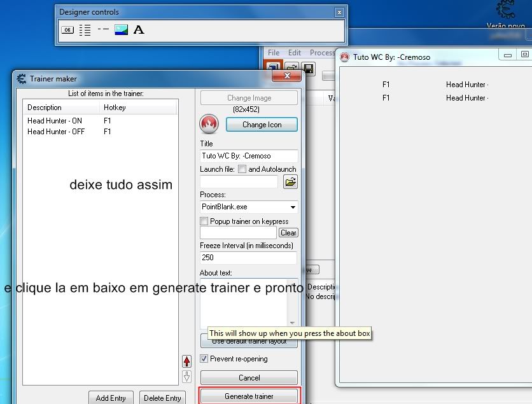
Task: Select the button control in Designer controls
Action: pyautogui.click(x=67, y=30)
